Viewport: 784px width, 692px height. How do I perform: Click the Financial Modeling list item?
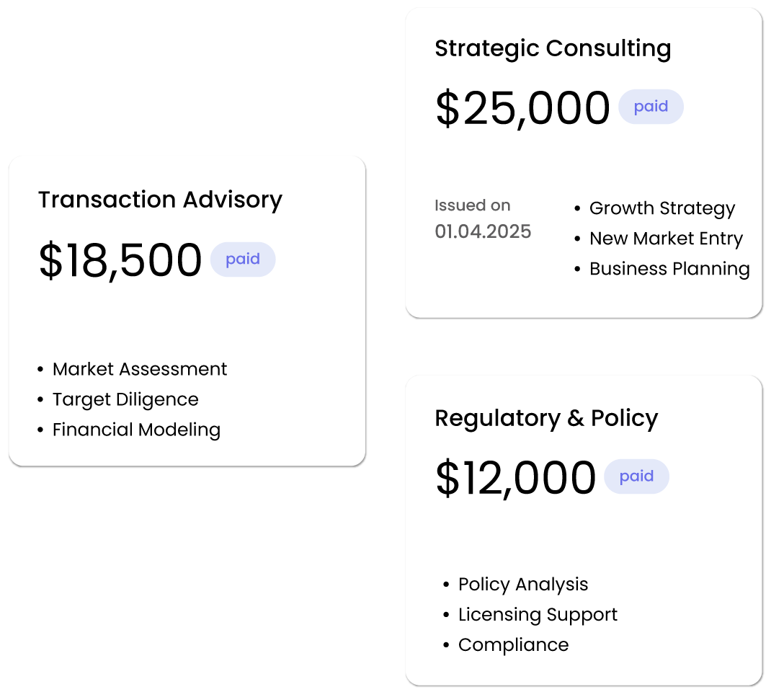point(136,430)
